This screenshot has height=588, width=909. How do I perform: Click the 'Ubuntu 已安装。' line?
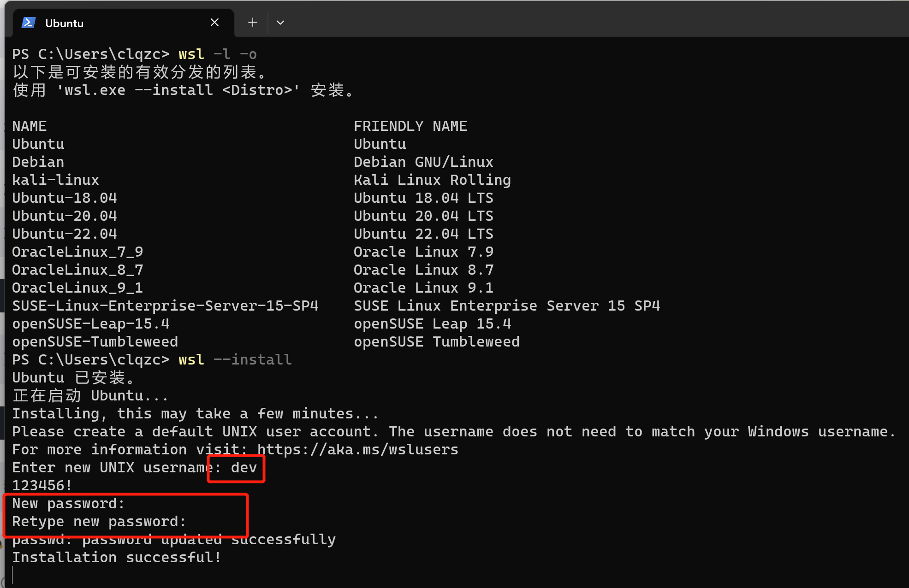click(x=73, y=377)
